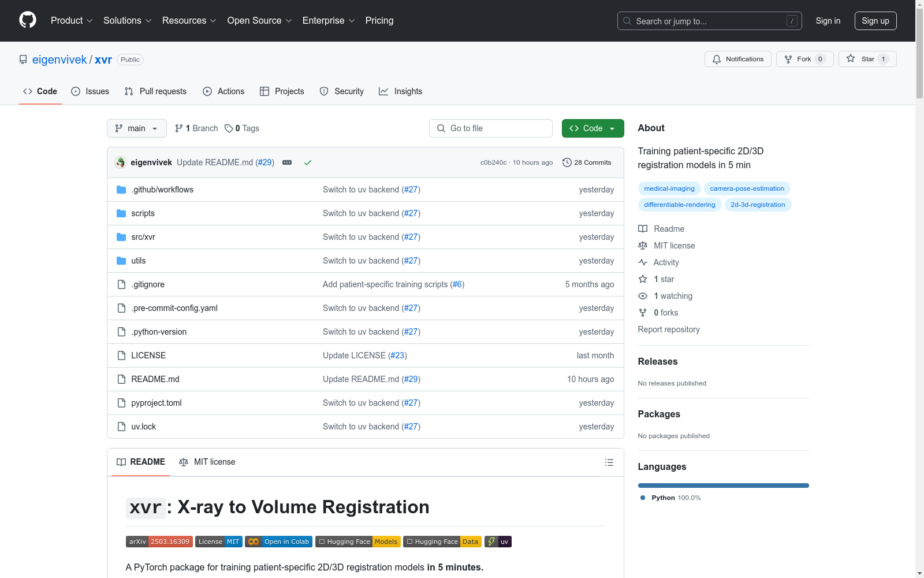Click the Python language bar
Image resolution: width=924 pixels, height=578 pixels.
[x=723, y=486]
